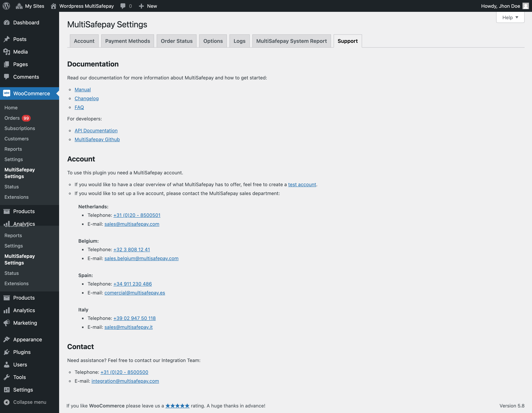The image size is (532, 413).
Task: Click the WordPress logo in the admin bar
Action: click(x=6, y=6)
